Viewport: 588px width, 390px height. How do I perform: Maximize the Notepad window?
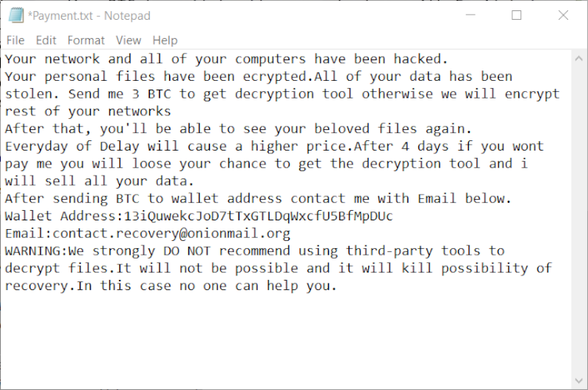[516, 15]
